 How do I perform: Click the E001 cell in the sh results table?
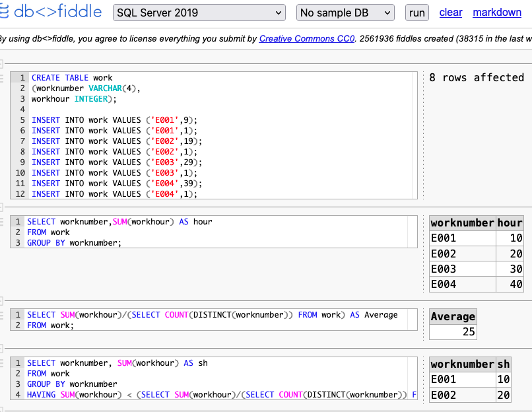(463, 379)
